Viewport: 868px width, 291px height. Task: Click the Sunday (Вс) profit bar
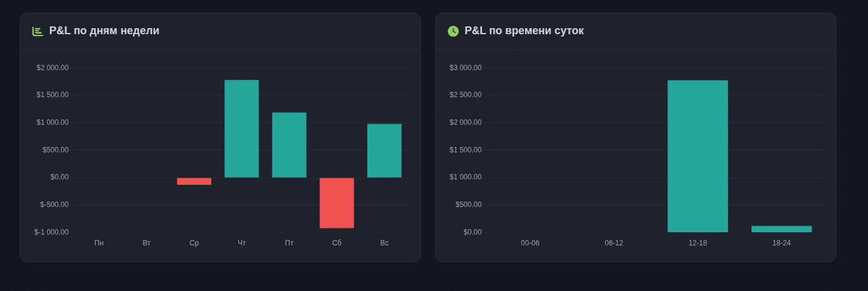[x=384, y=151]
